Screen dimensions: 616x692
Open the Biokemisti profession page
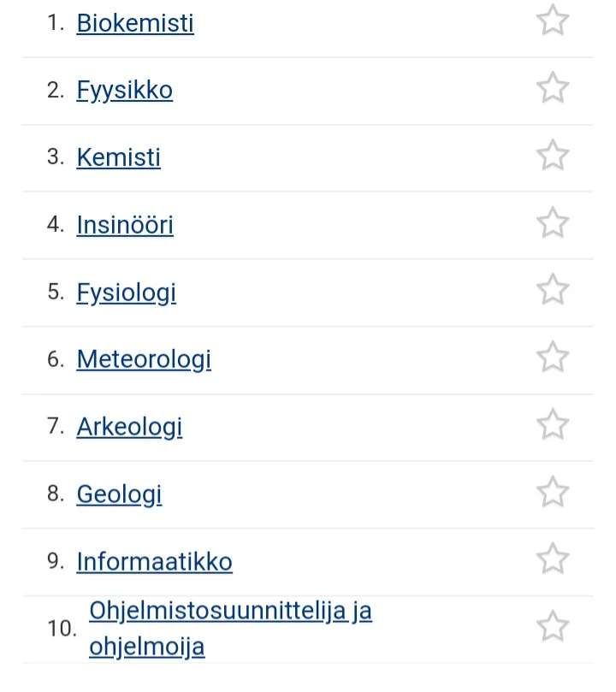click(x=134, y=23)
